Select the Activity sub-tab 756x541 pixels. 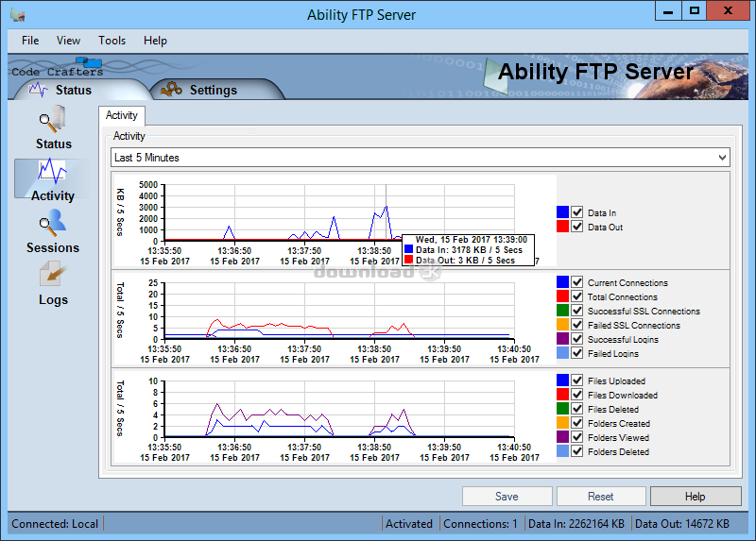pyautogui.click(x=122, y=115)
